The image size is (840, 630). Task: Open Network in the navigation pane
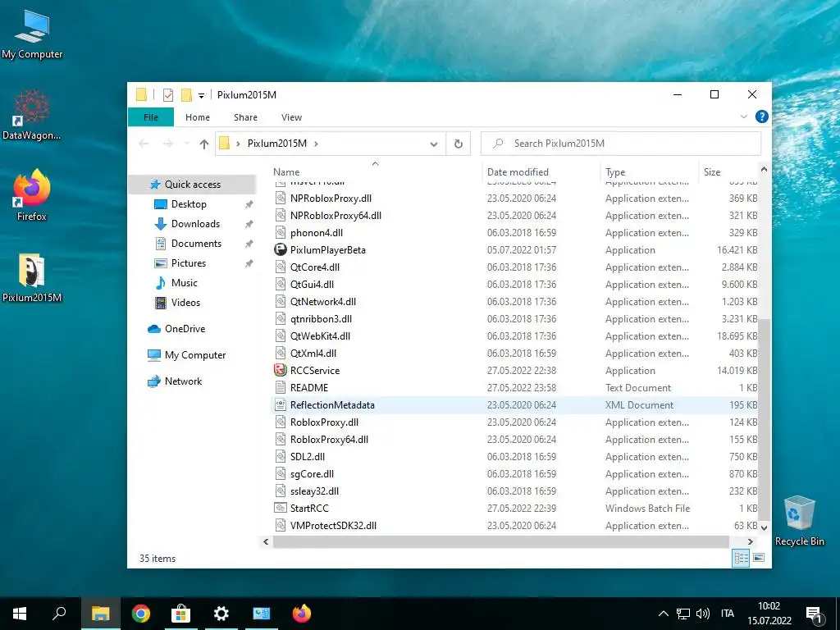tap(183, 381)
